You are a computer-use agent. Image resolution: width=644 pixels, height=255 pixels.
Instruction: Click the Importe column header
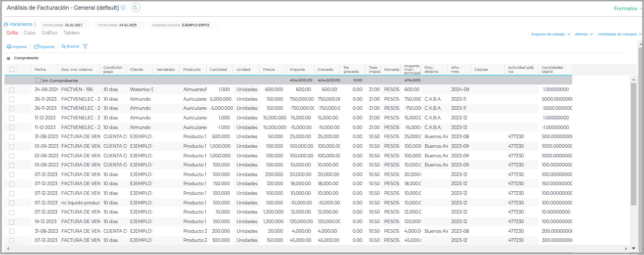coord(297,69)
